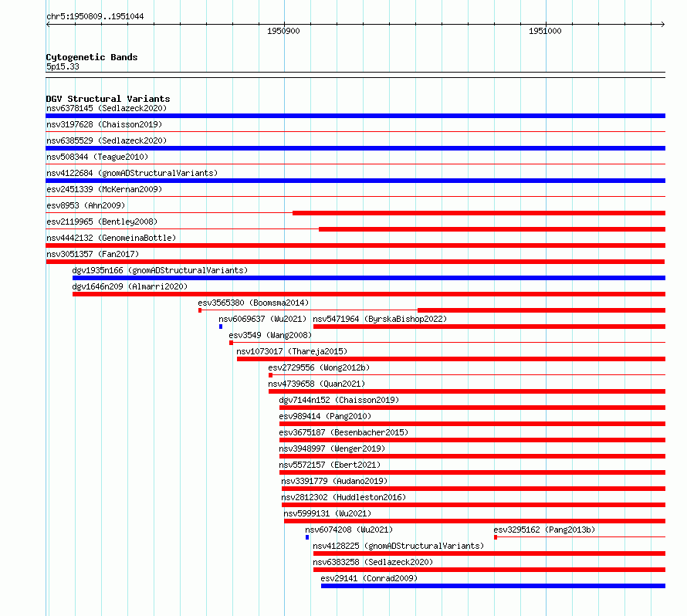Click the thick red bar under esv2119965
The width and height of the screenshot is (687, 616).
tap(492, 229)
